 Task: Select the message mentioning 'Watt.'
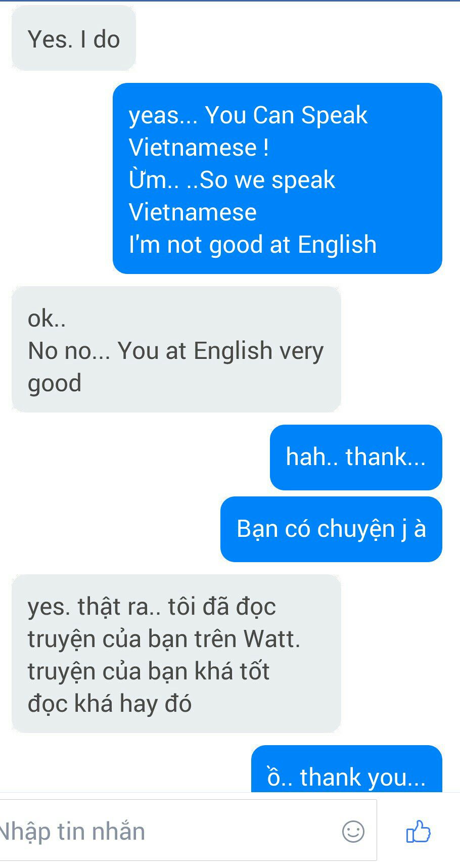point(176,654)
